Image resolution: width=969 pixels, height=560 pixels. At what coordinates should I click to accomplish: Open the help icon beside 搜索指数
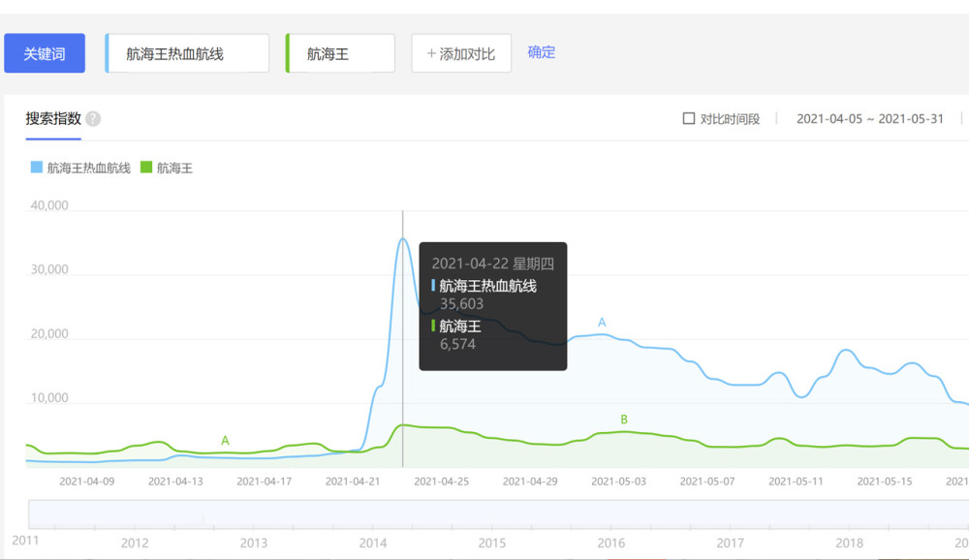point(93,118)
